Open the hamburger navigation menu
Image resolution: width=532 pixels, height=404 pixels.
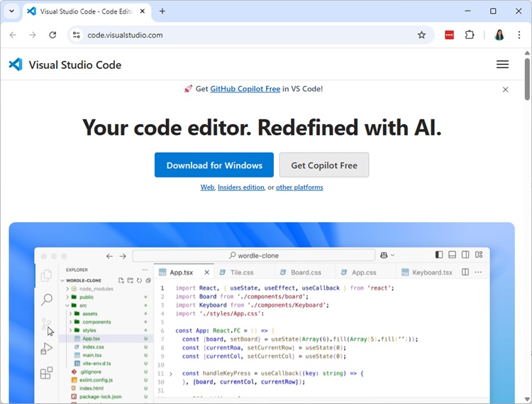click(502, 65)
